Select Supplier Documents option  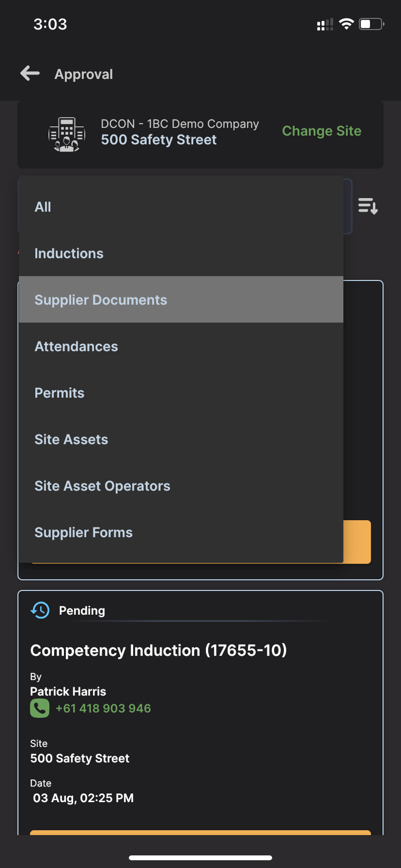coord(100,300)
